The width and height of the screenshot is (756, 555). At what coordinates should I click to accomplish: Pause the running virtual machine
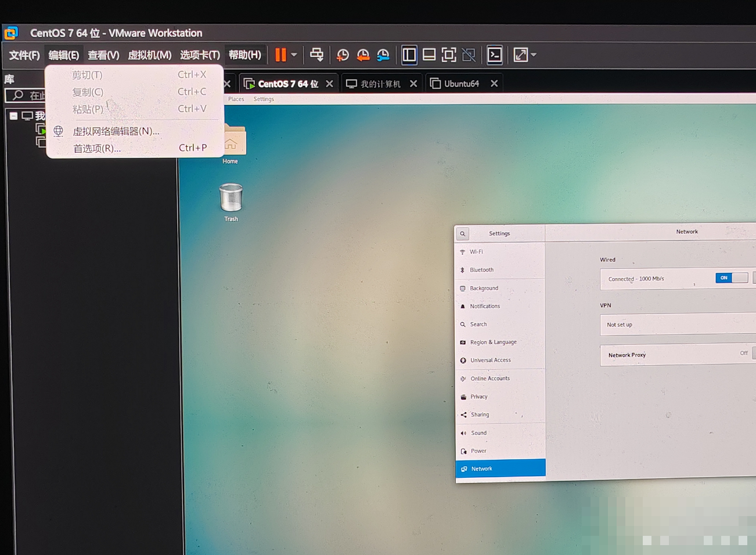tap(280, 55)
